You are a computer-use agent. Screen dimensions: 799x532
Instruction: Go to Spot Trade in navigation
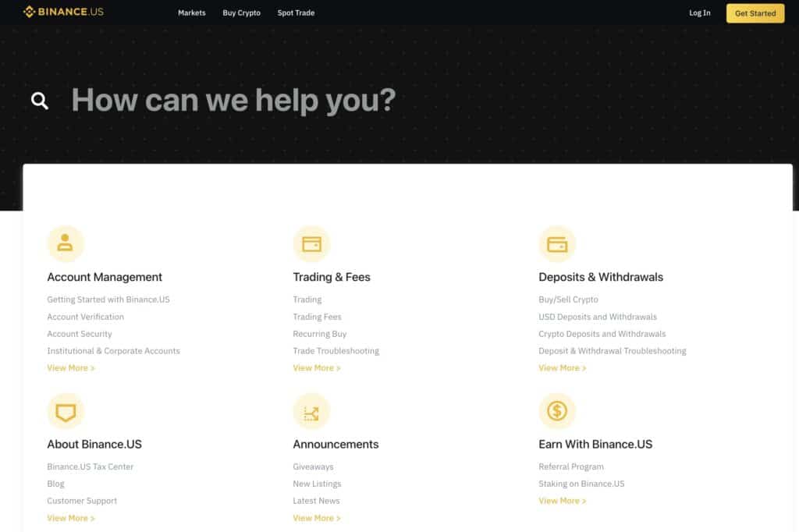(x=296, y=13)
